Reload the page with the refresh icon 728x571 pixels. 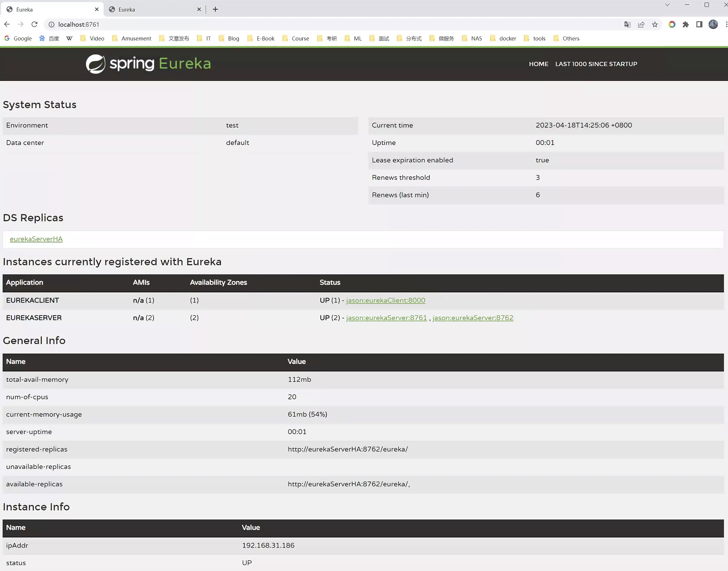click(x=35, y=24)
